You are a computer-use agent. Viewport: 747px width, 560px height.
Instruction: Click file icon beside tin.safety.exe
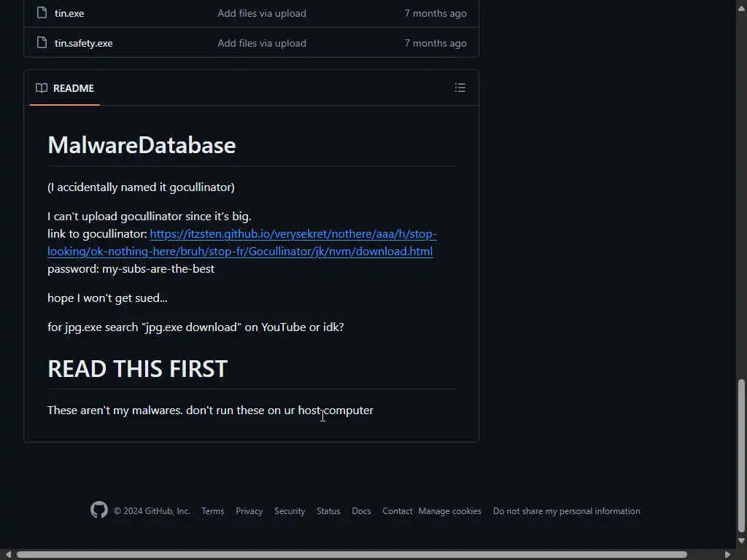pyautogui.click(x=42, y=42)
